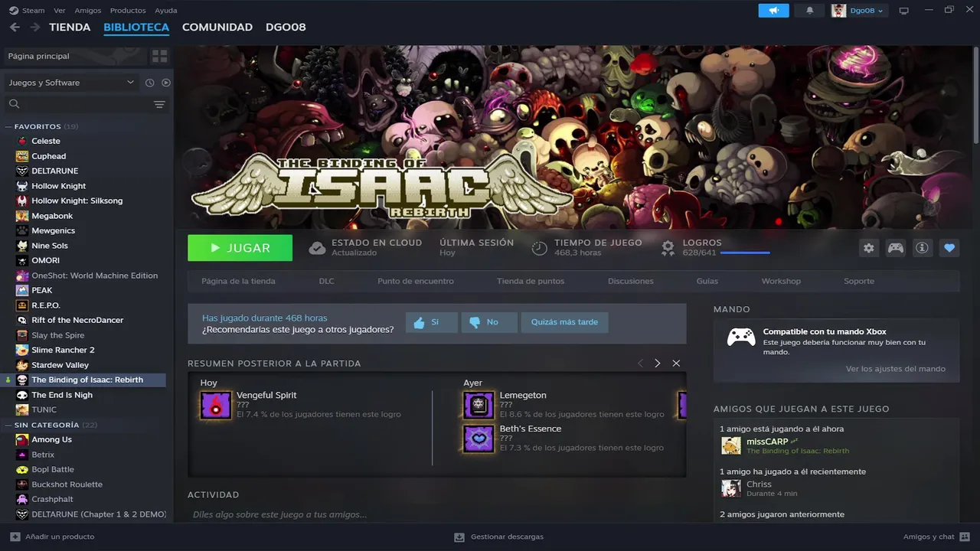The width and height of the screenshot is (980, 551).
Task: Close the post-game summary panel
Action: (676, 364)
